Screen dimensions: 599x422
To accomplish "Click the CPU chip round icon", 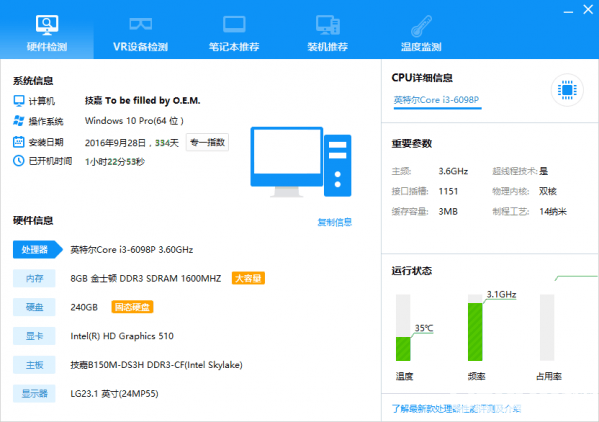I will pos(567,90).
